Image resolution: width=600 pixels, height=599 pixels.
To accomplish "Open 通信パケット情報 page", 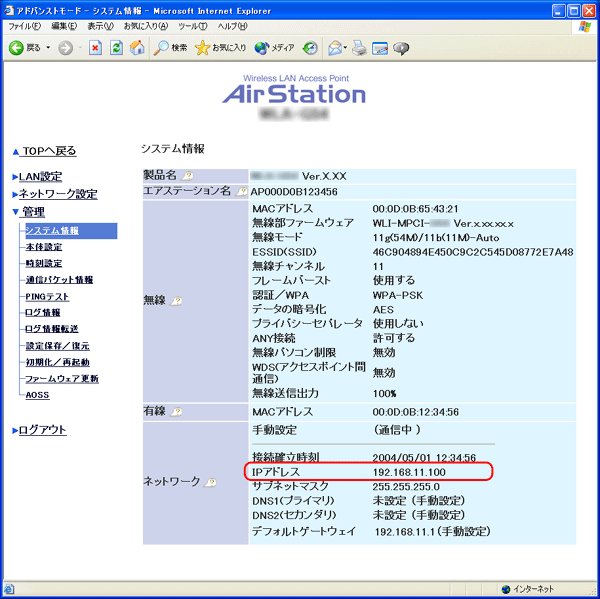I will click(59, 280).
